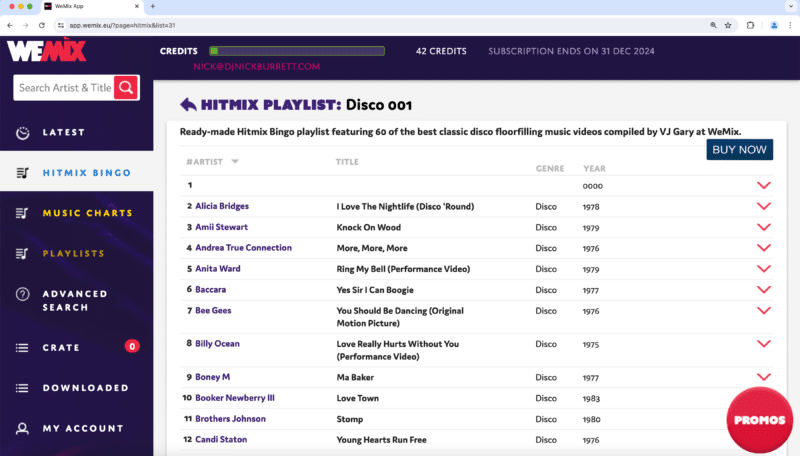Open Advanced Search

click(x=75, y=300)
